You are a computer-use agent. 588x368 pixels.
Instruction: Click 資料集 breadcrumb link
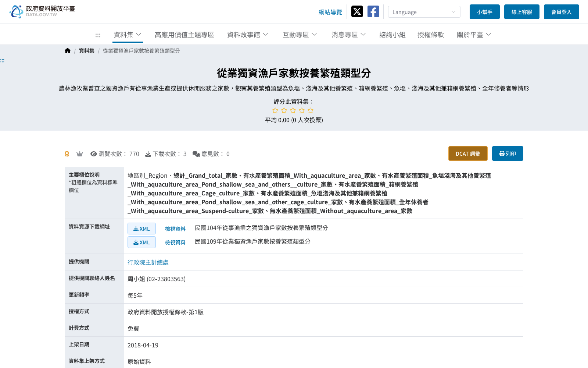point(87,51)
